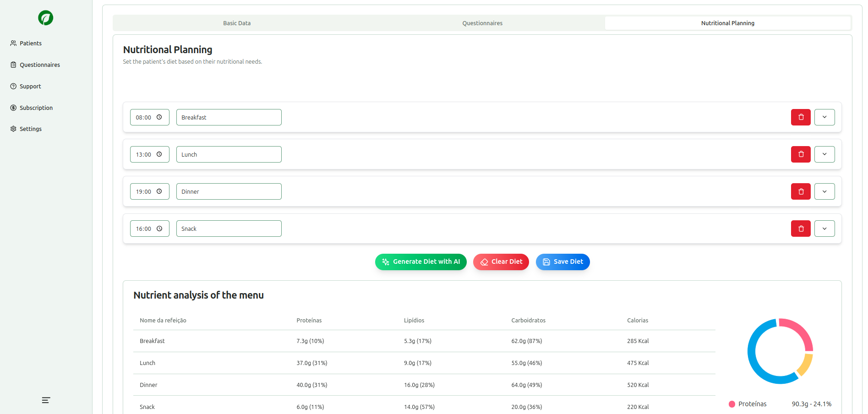Go to Subscription in the sidebar
Viewport: 868px width, 414px height.
pyautogui.click(x=32, y=108)
